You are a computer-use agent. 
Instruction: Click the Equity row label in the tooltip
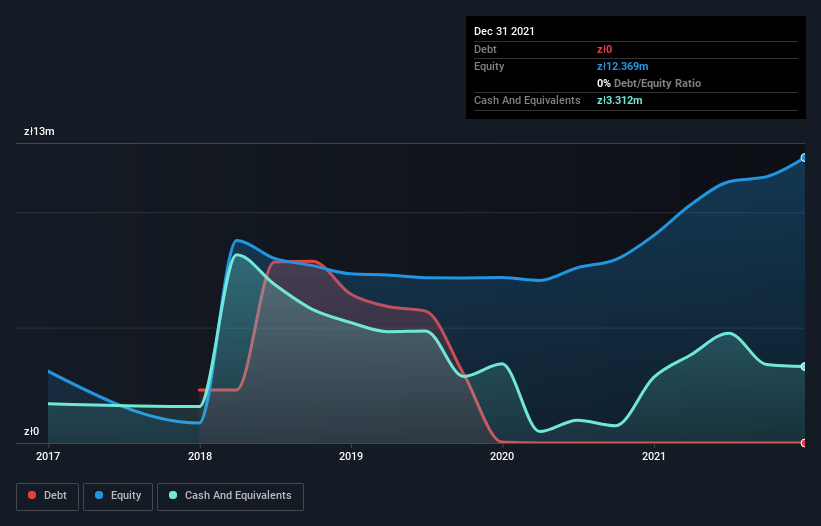[x=489, y=66]
